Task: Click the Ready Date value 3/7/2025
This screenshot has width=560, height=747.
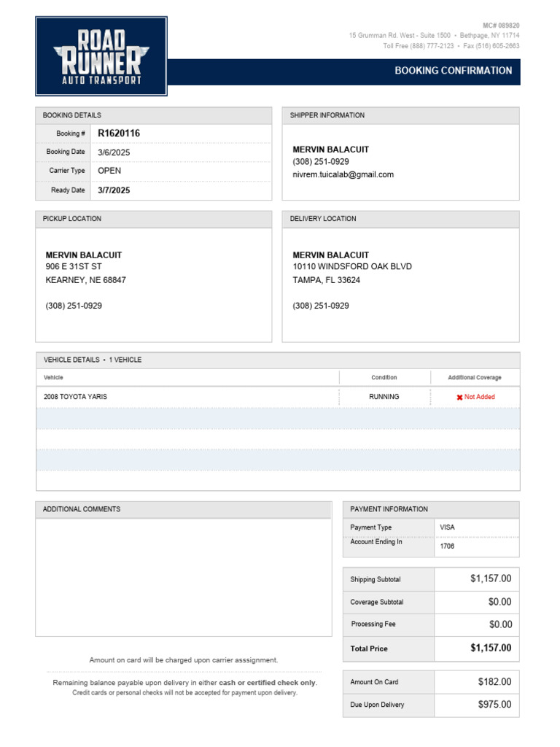Action: [114, 190]
